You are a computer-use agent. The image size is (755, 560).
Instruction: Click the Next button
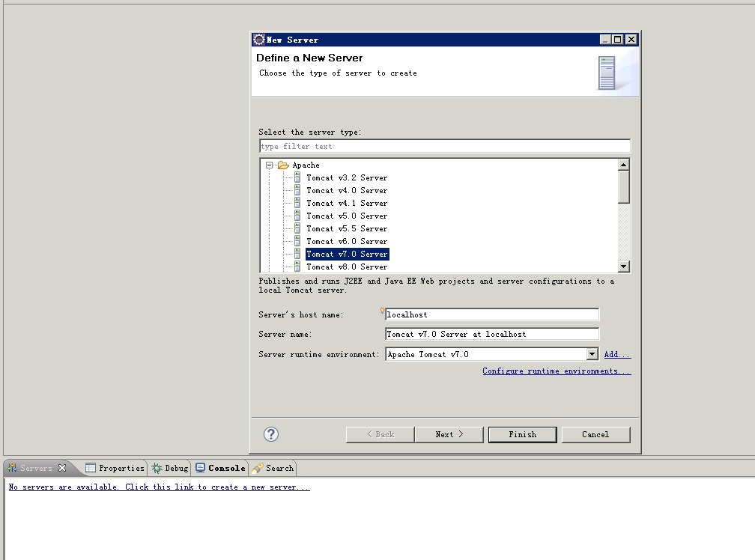coord(449,434)
